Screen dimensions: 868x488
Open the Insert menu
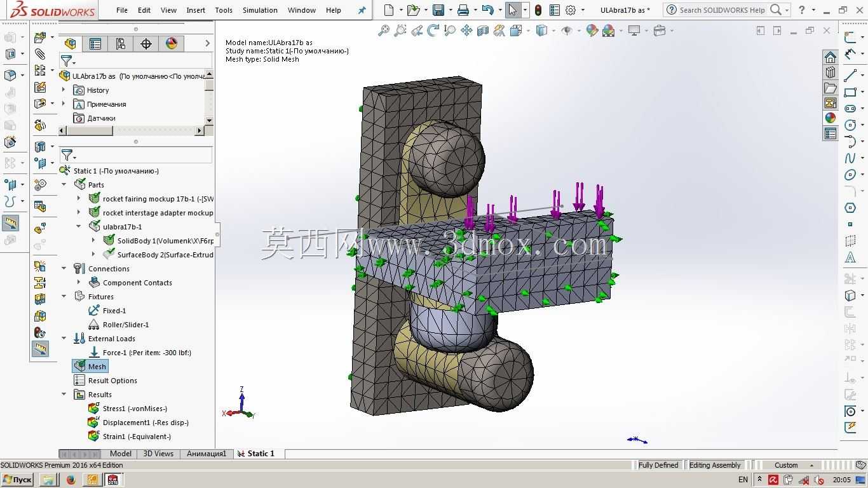click(x=196, y=10)
